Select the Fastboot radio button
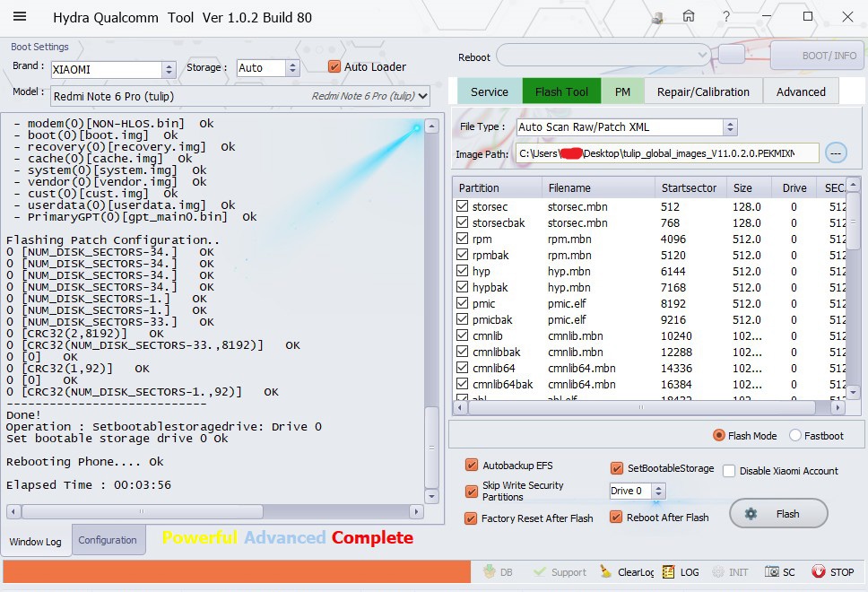This screenshot has height=592, width=868. [795, 436]
